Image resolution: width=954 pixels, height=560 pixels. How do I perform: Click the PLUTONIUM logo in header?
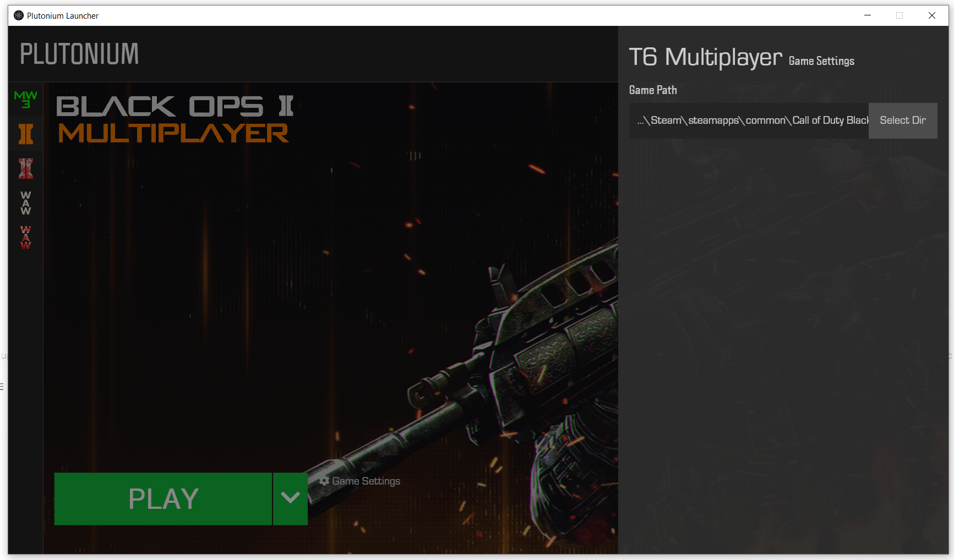point(79,54)
